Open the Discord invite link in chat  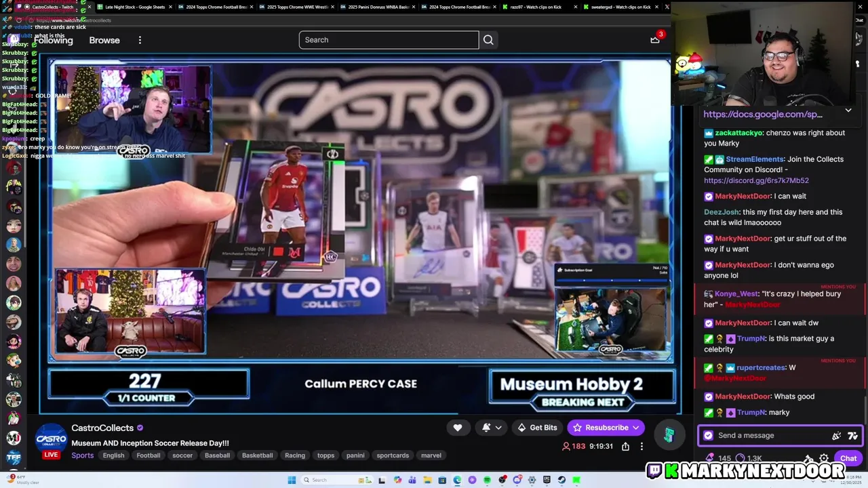point(756,181)
